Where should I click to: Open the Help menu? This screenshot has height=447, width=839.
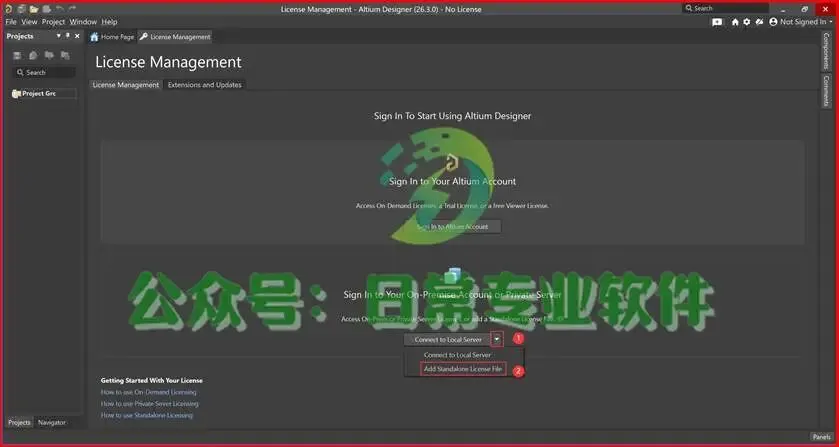(109, 22)
